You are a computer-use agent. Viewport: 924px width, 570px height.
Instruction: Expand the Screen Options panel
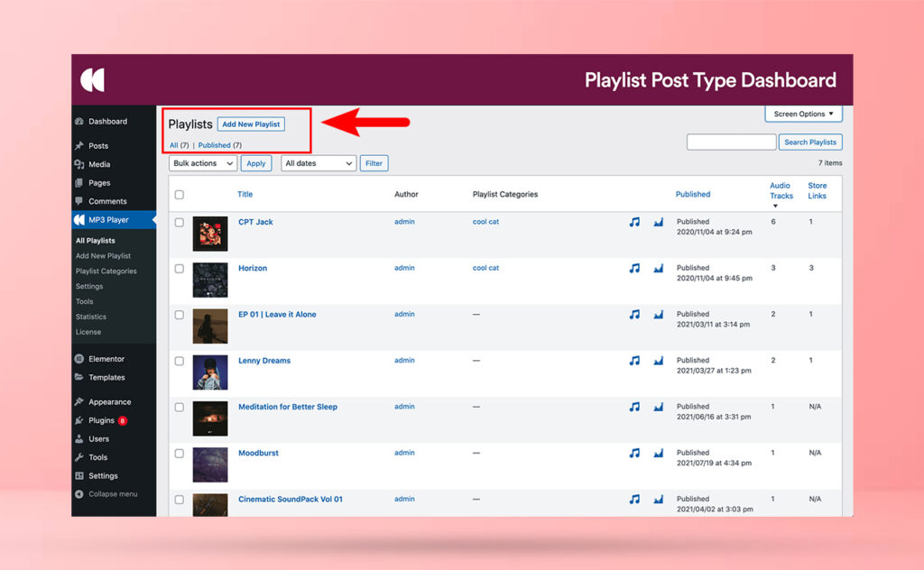click(x=802, y=114)
